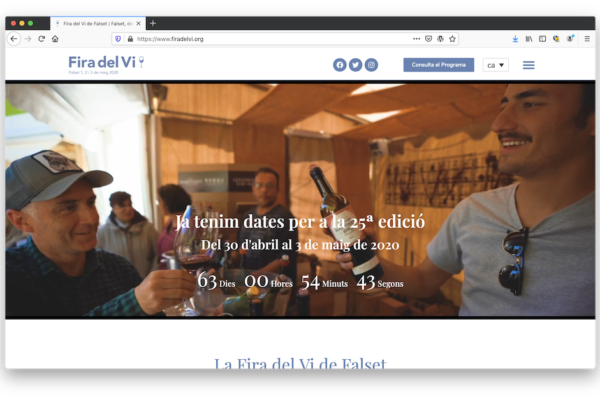Screen dimensions: 600x400
Task: Click the browser reload button
Action: pos(42,39)
